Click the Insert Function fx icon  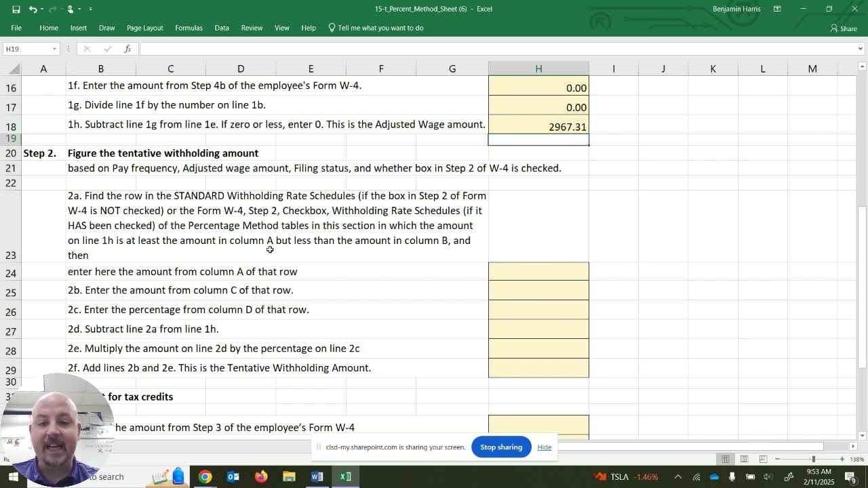(x=127, y=49)
